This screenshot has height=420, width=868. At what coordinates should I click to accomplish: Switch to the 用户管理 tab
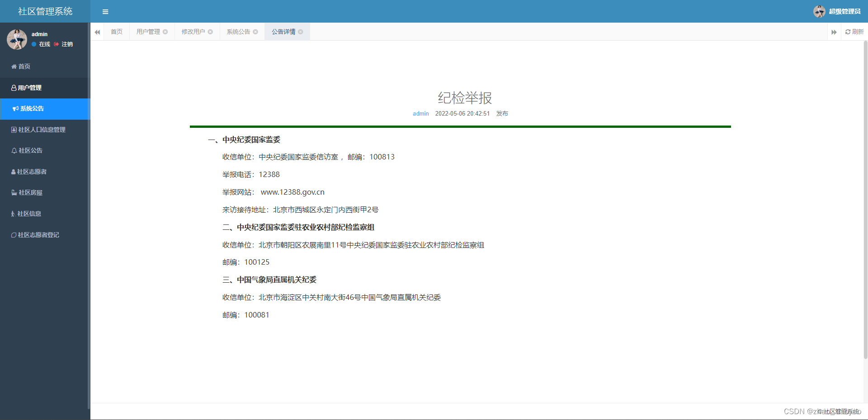click(x=148, y=32)
